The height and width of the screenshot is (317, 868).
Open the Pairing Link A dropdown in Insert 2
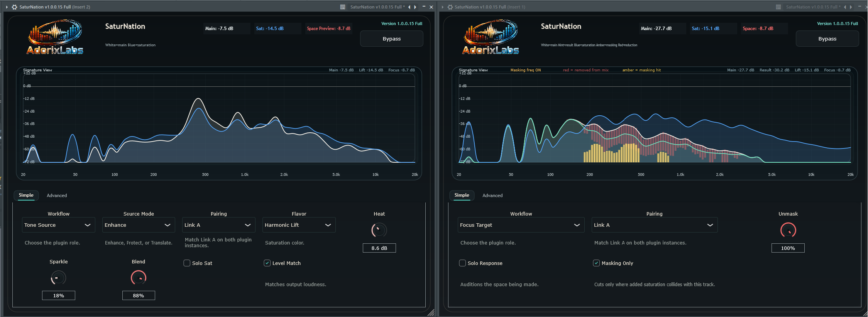[218, 225]
